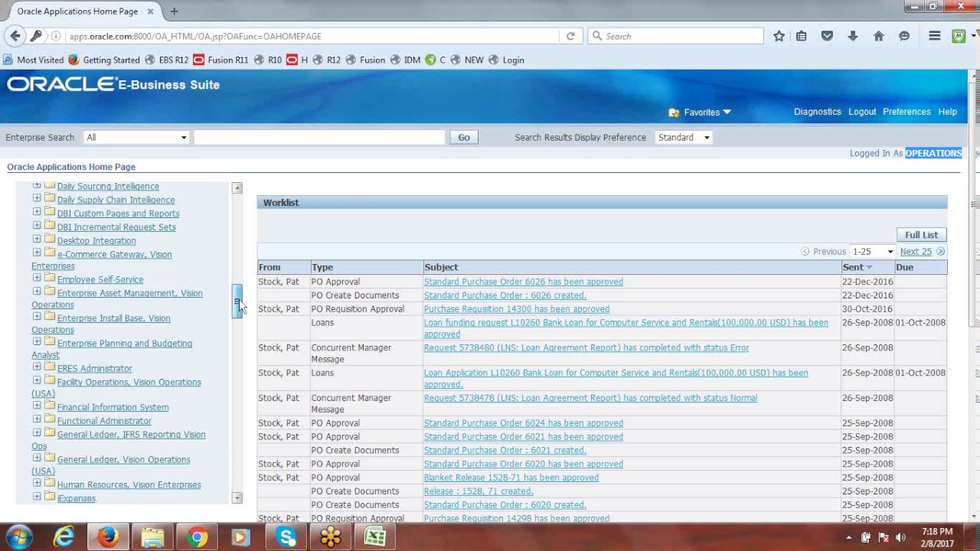Open Skype from the taskbar
980x551 pixels.
coord(286,537)
